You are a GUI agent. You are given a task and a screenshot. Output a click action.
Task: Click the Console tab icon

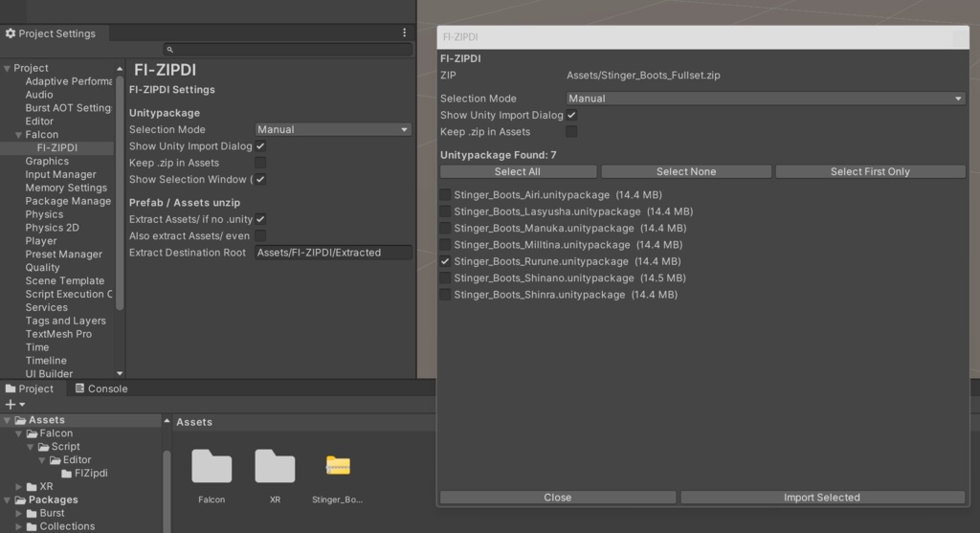80,389
